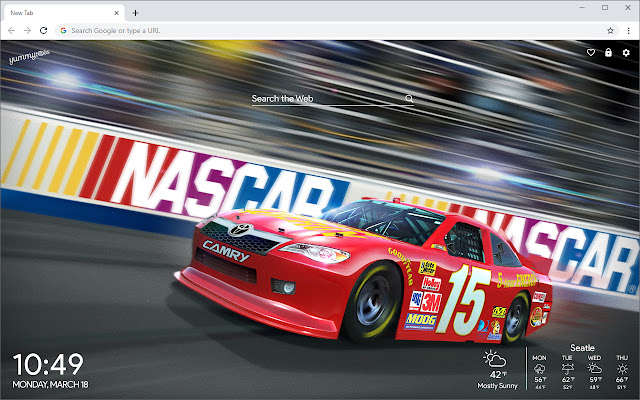The width and height of the screenshot is (640, 400).
Task: Click Tuesday's umbrella forecast icon
Action: tap(567, 369)
